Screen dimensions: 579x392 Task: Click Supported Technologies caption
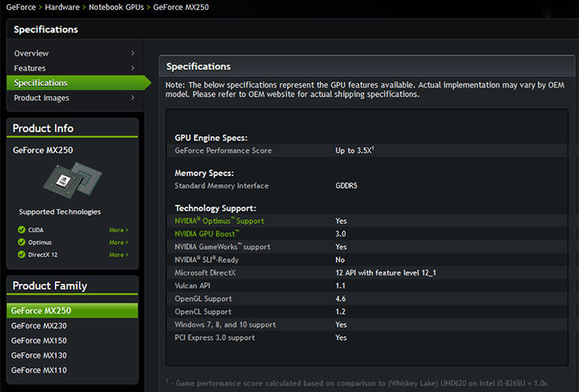[x=60, y=212]
